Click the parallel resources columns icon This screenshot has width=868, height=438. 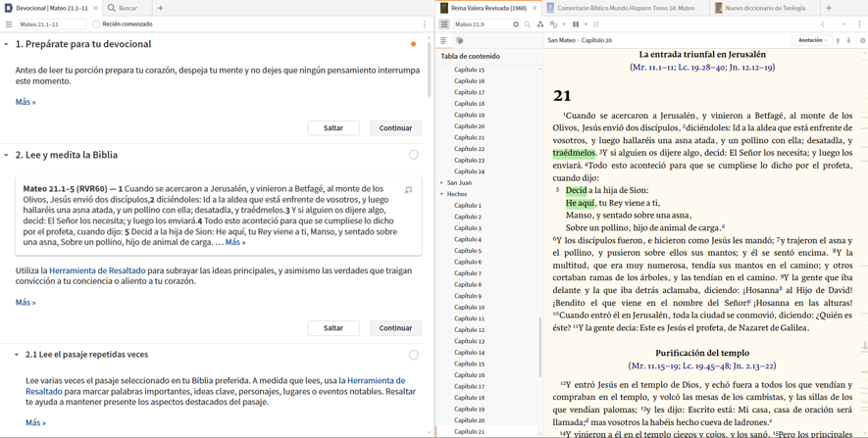576,24
